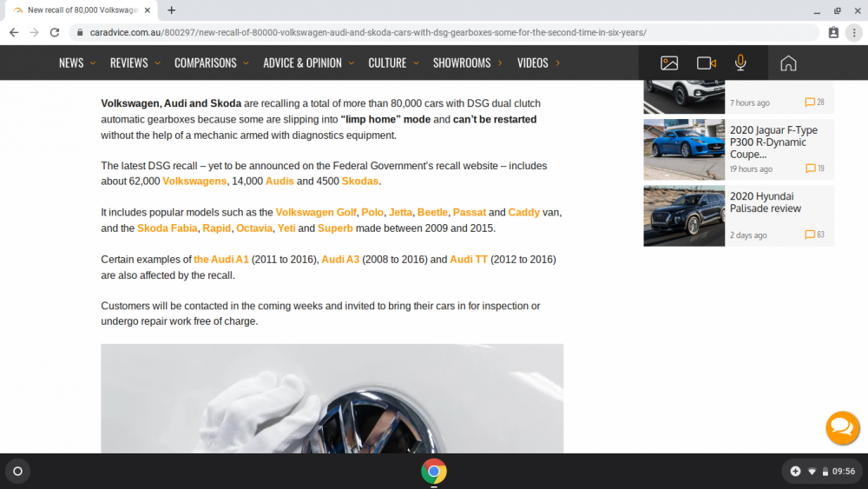868x489 pixels.
Task: Expand the Showrooms arrow
Action: pos(500,63)
